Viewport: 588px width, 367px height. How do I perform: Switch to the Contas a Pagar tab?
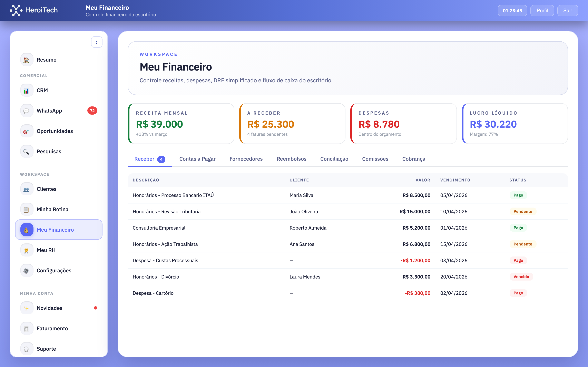pyautogui.click(x=197, y=159)
